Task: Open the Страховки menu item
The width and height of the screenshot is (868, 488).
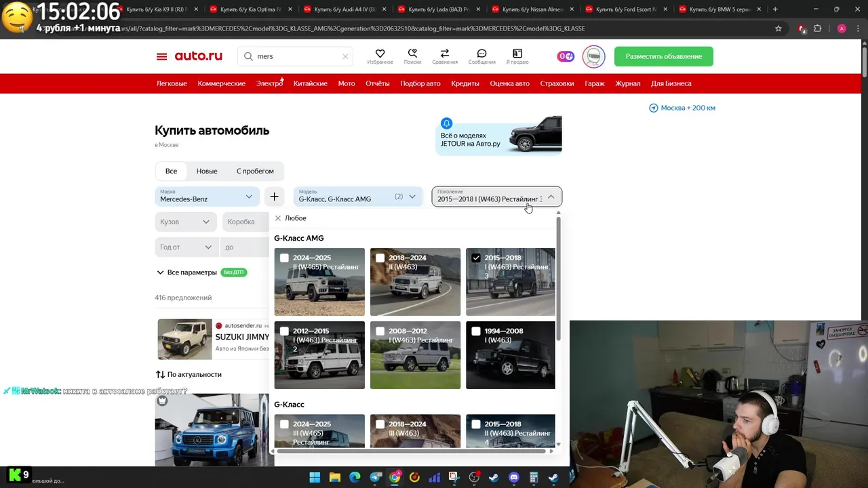Action: (x=557, y=83)
